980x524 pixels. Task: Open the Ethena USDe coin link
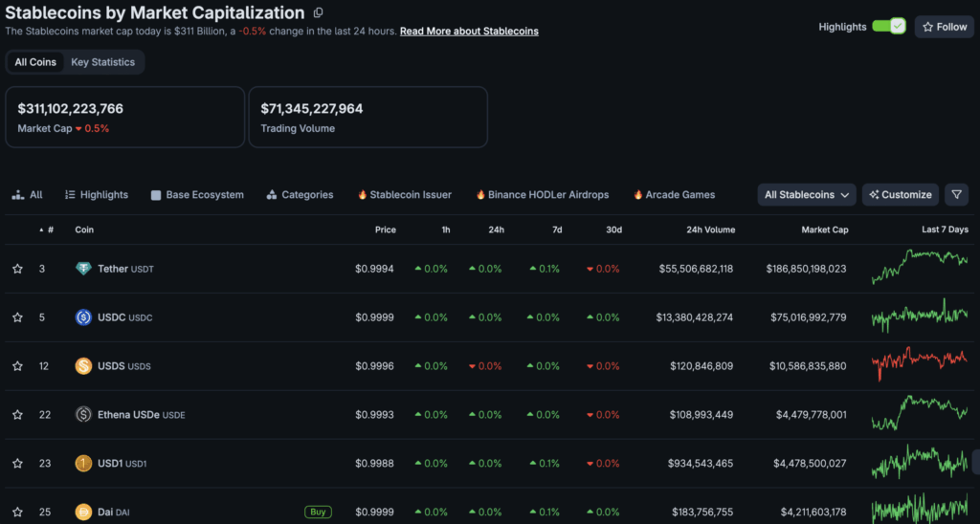click(x=142, y=415)
